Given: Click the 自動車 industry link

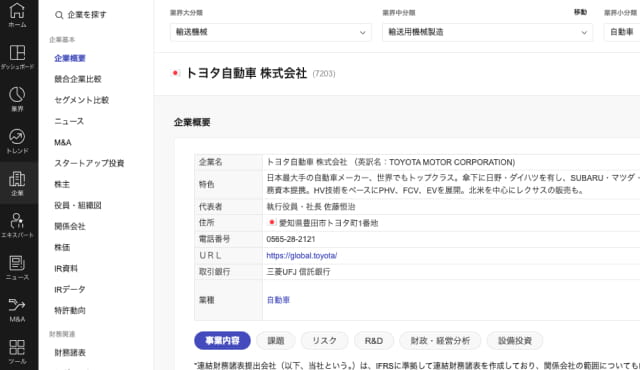Looking at the screenshot, I should click(x=278, y=300).
